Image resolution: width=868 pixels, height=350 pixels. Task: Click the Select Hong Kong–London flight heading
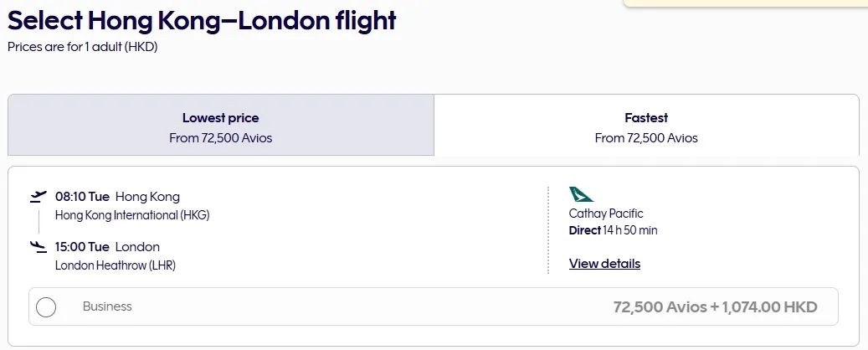[202, 21]
